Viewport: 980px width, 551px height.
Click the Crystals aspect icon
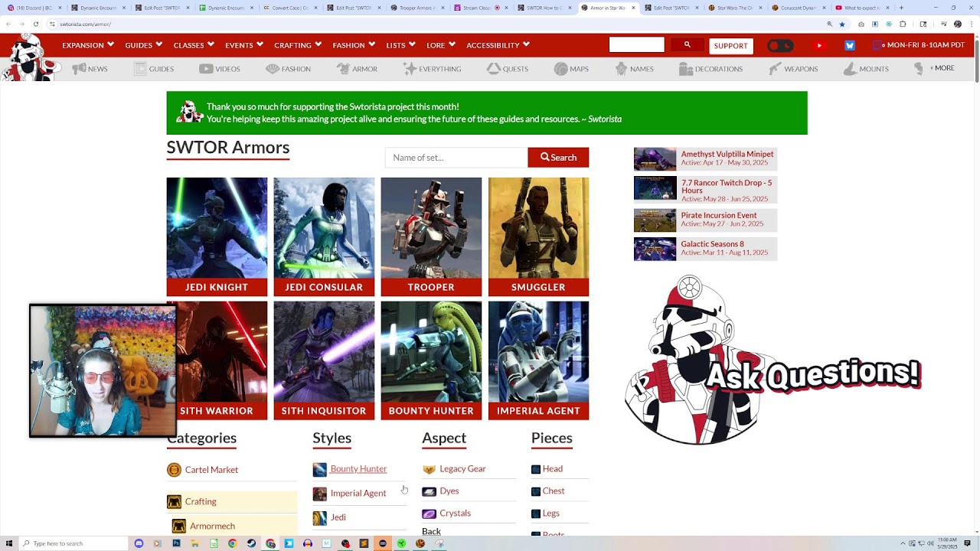pyautogui.click(x=429, y=514)
